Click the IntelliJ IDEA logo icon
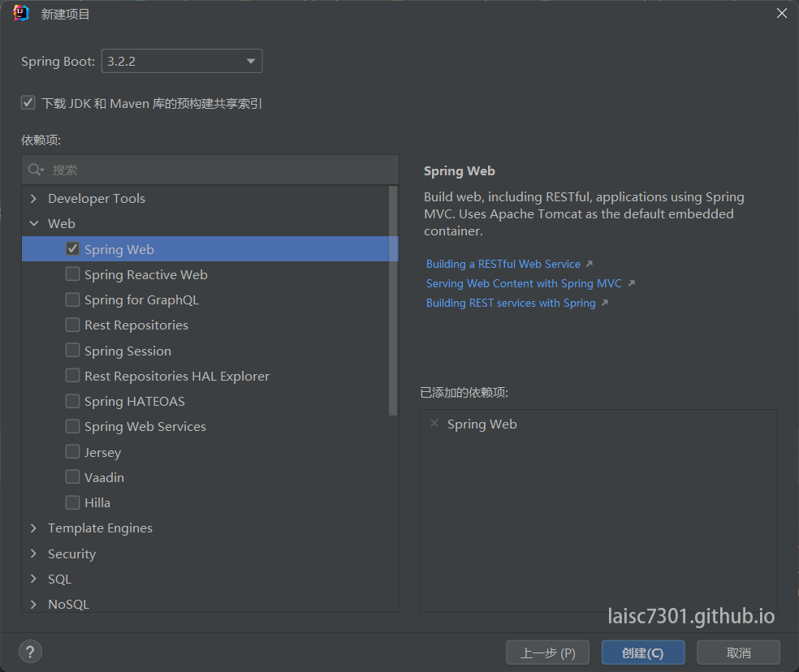This screenshot has width=799, height=672. point(21,14)
